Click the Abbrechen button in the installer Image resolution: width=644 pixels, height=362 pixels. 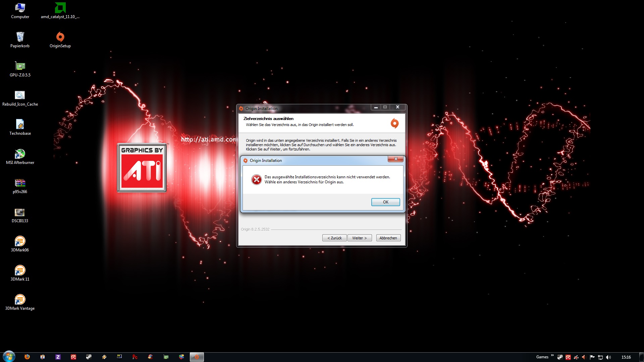pyautogui.click(x=388, y=238)
